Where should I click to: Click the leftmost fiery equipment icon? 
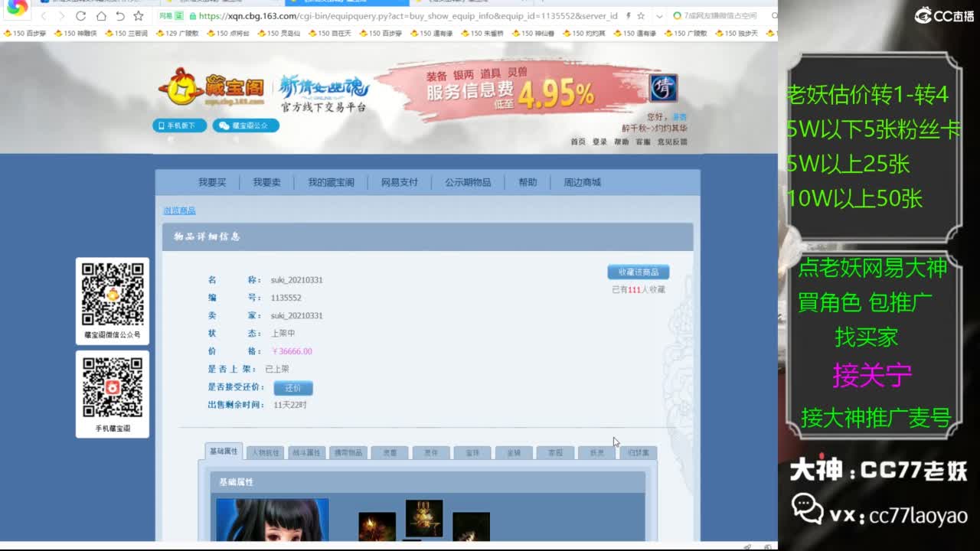point(377,527)
